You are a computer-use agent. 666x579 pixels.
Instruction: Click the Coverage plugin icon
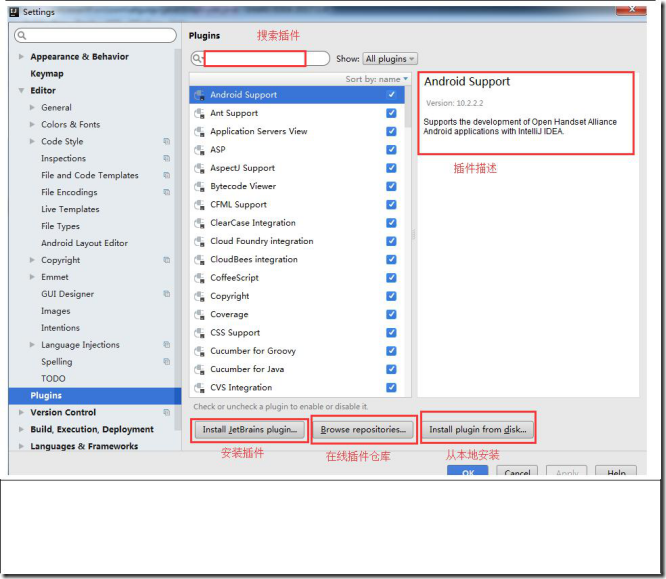(199, 314)
